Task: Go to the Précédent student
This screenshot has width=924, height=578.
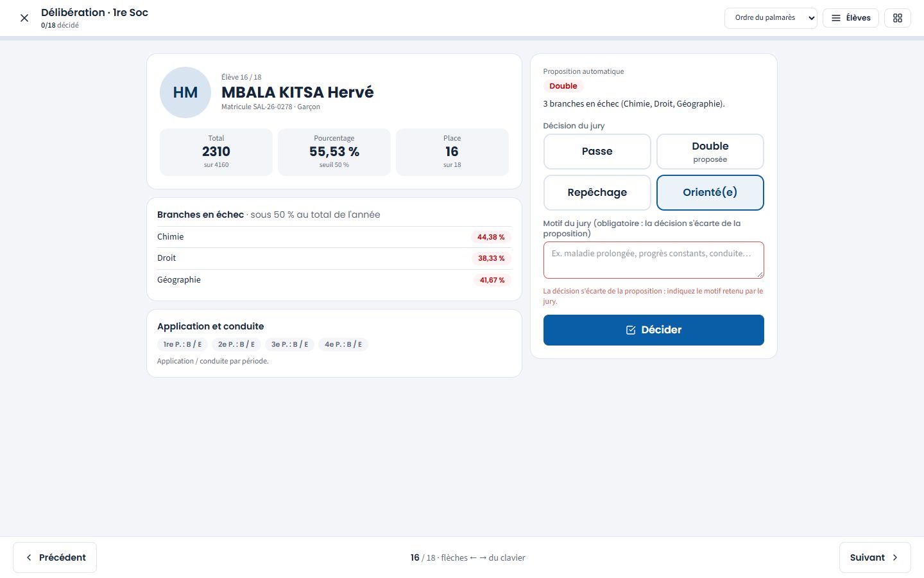Action: [55, 557]
